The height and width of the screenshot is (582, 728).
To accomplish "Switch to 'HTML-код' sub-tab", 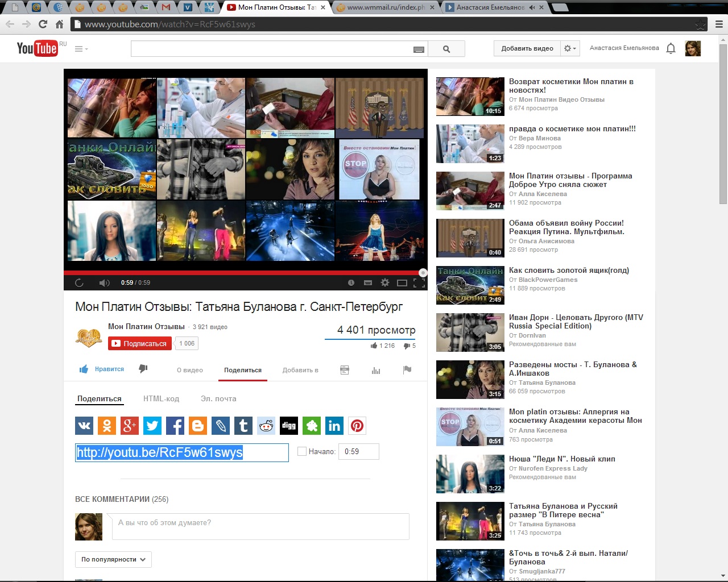I will click(x=161, y=398).
